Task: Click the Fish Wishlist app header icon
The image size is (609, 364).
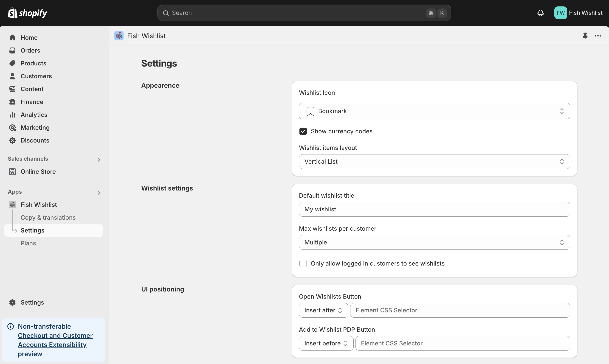Action: pyautogui.click(x=119, y=36)
